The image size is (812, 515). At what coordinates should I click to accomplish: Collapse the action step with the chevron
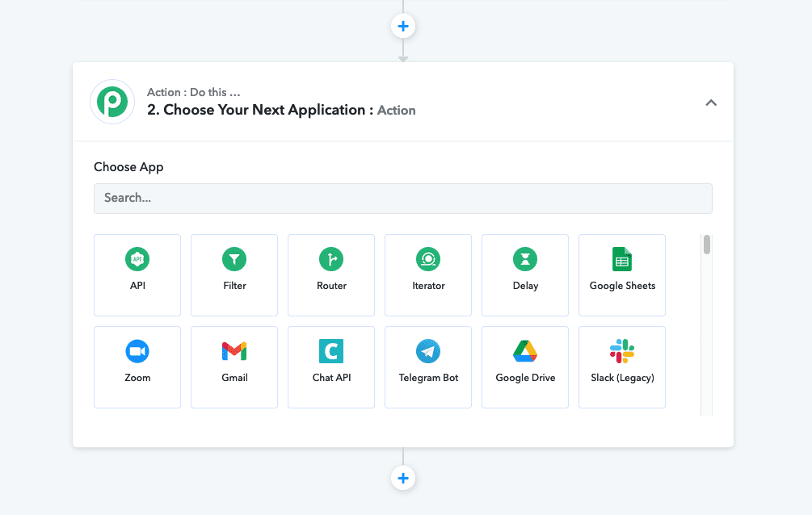[x=711, y=103]
